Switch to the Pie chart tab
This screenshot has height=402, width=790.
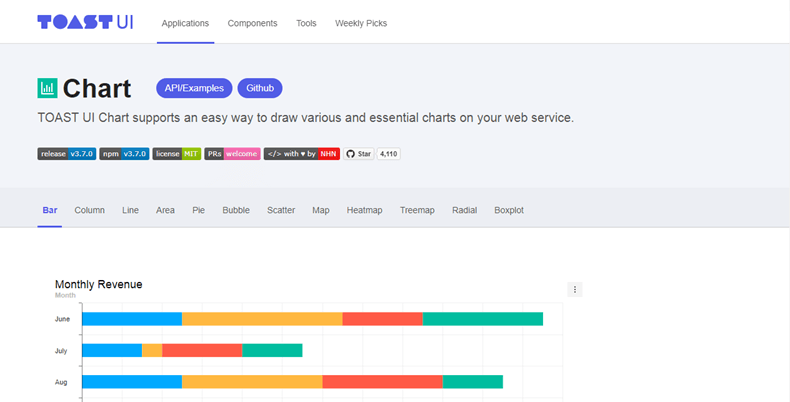198,210
